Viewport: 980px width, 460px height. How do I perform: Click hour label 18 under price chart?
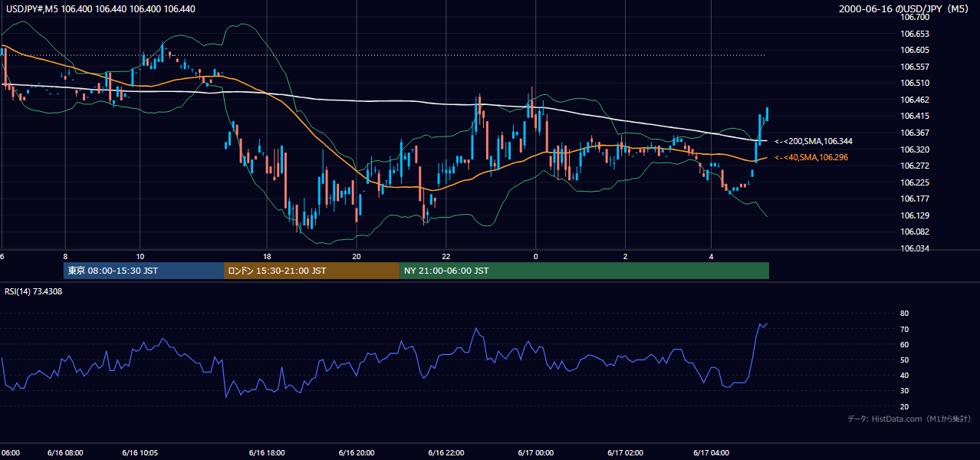coord(267,256)
